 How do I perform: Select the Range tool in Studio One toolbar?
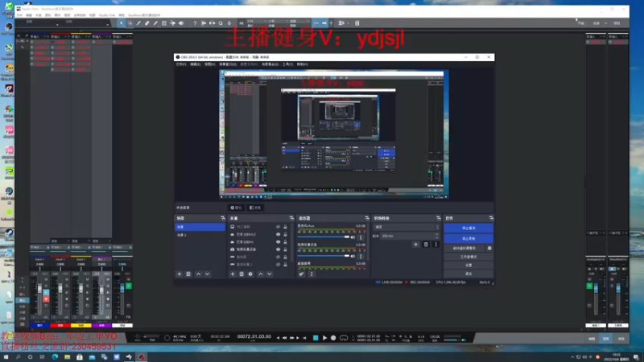point(130,23)
